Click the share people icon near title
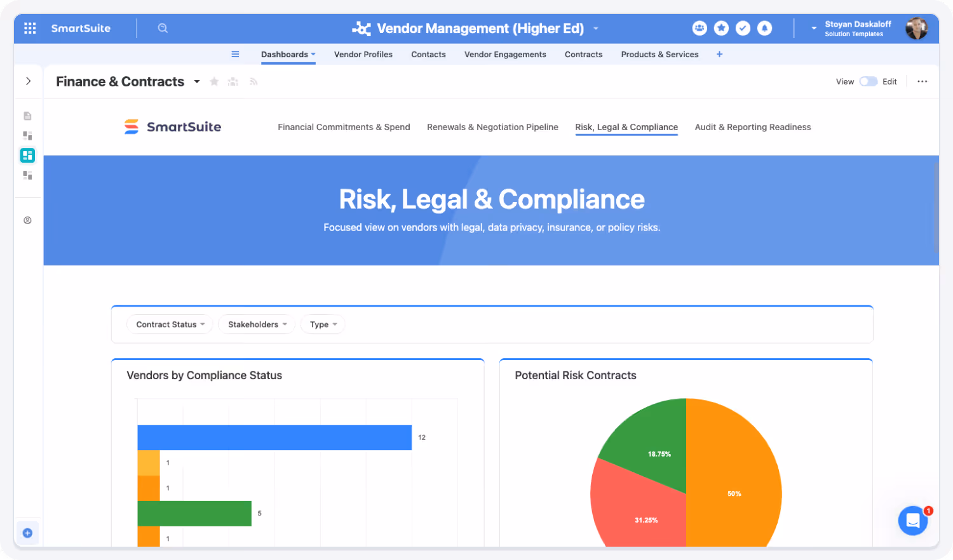The width and height of the screenshot is (953, 560). coord(233,81)
